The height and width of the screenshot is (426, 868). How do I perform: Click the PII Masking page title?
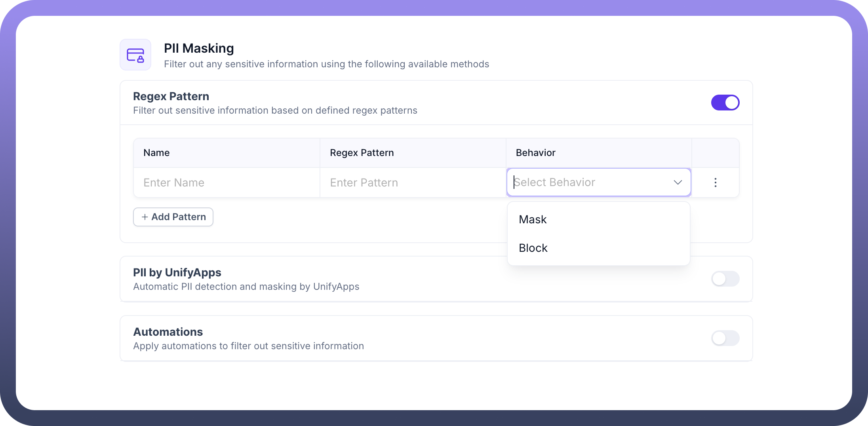click(x=199, y=48)
